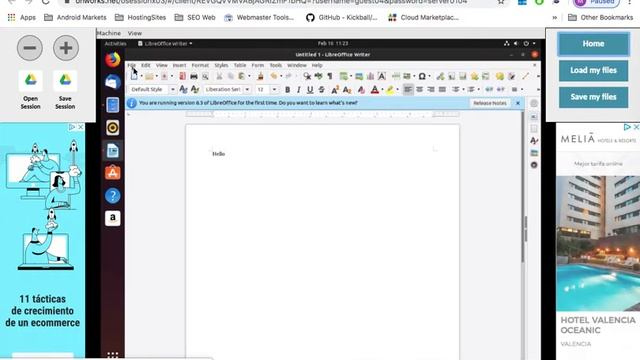
Task: Click the Insert Chart icon
Action: 370,76
